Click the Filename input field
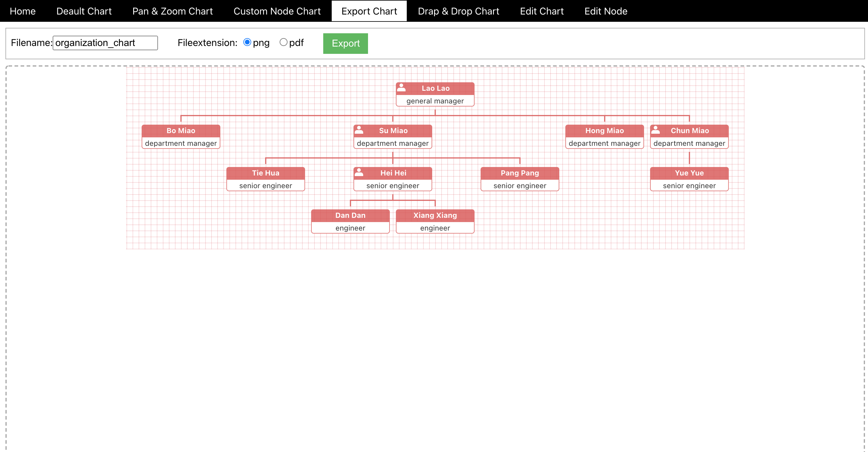Viewport: 868px width, 452px height. 105,43
